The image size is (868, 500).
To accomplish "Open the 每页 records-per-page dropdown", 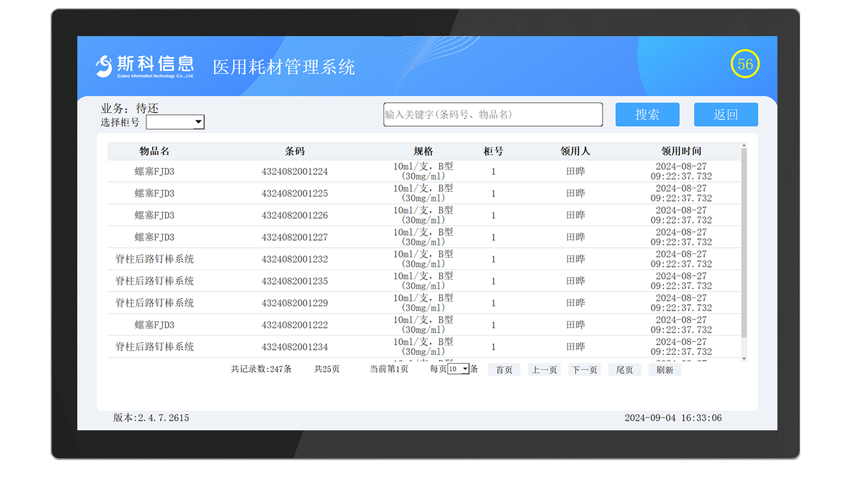I will 459,368.
